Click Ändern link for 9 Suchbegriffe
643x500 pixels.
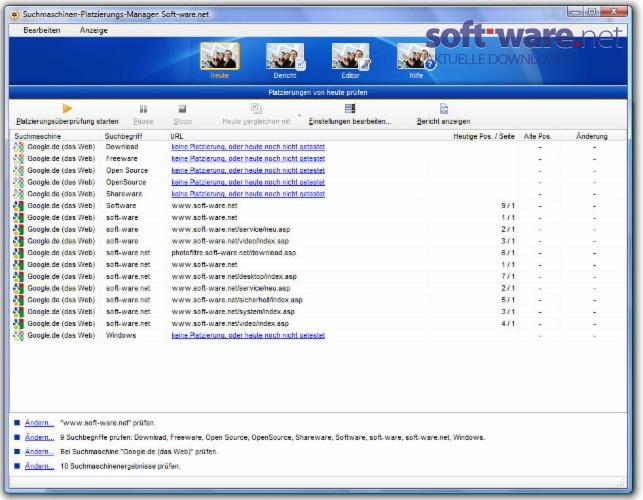pos(39,438)
